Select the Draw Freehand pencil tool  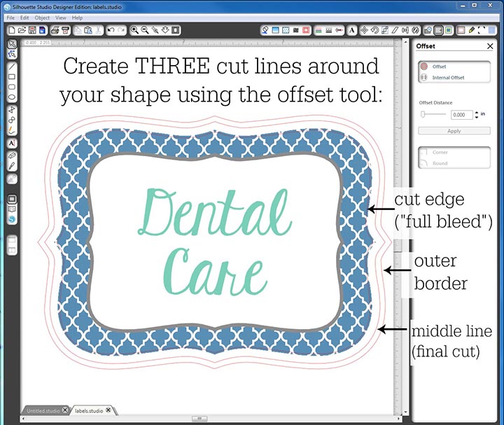[12, 130]
